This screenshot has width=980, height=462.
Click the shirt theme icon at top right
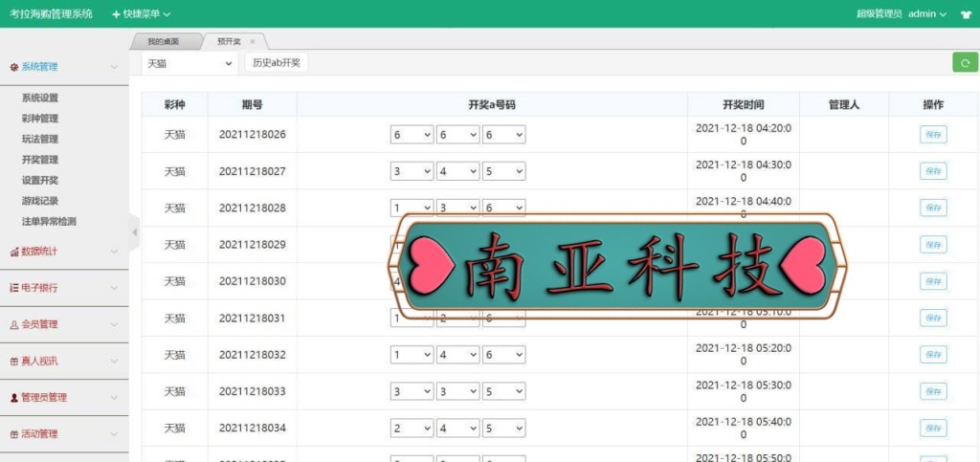point(966,14)
